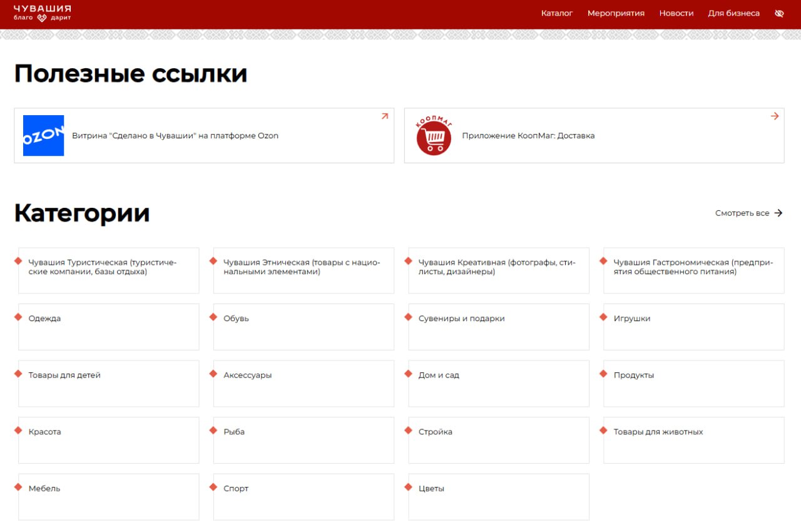This screenshot has width=801, height=532.
Task: Click the right arrow on the КоопМаг card
Action: (775, 116)
